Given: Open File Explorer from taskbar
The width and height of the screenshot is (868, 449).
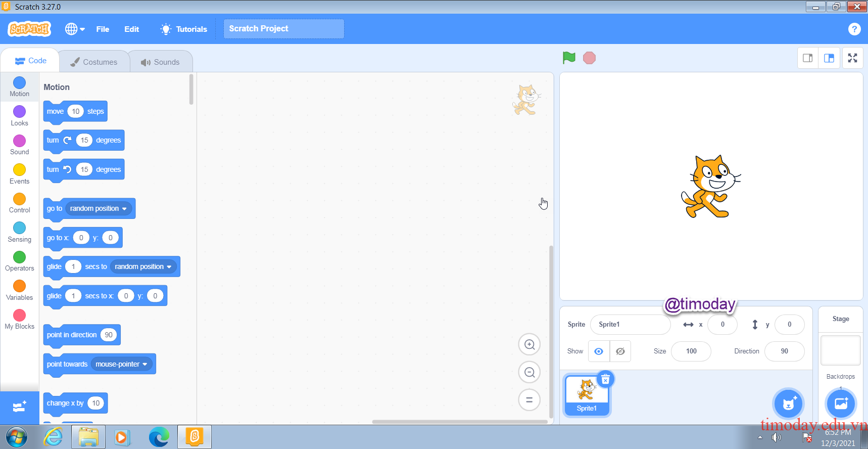Looking at the screenshot, I should [88, 437].
